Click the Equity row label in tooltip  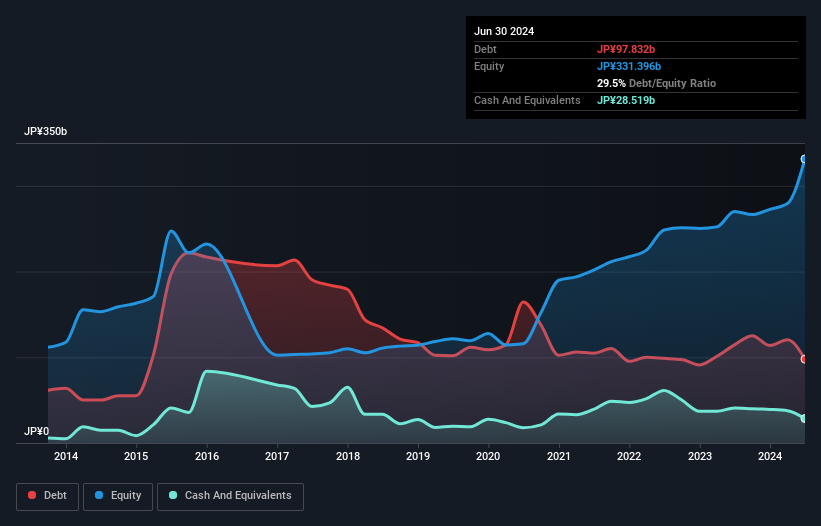489,66
